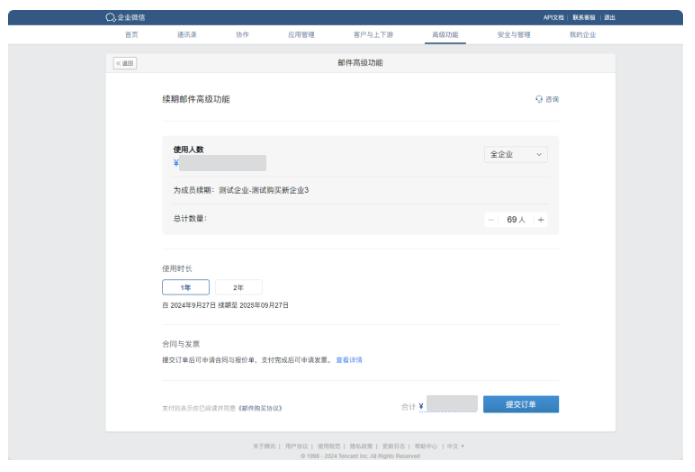Select the 1年 duration option

pyautogui.click(x=186, y=287)
